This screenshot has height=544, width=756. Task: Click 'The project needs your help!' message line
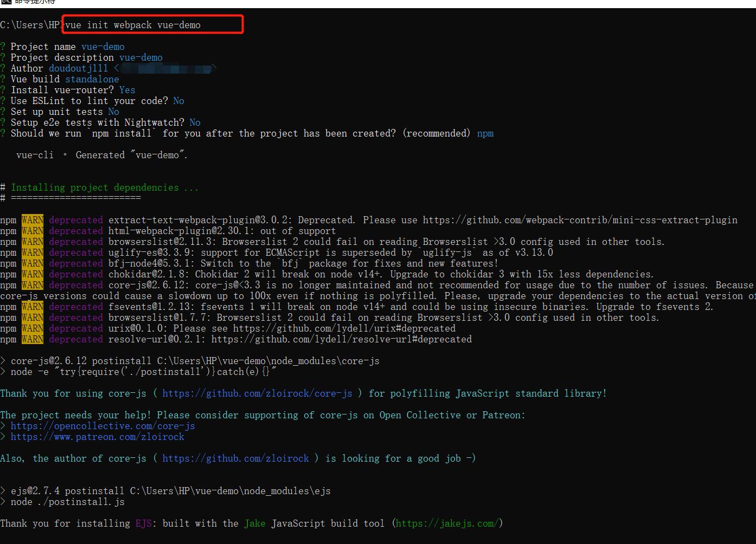[x=263, y=415]
